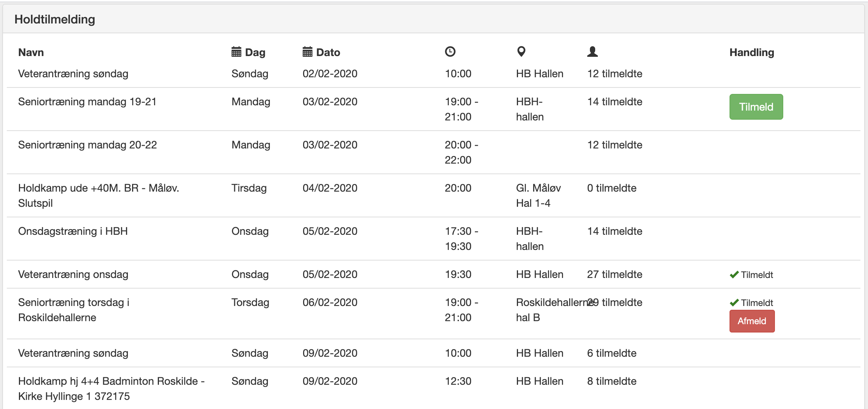Click Seniortræning mandag 20-22 entry
The height and width of the screenshot is (409, 868).
point(87,145)
